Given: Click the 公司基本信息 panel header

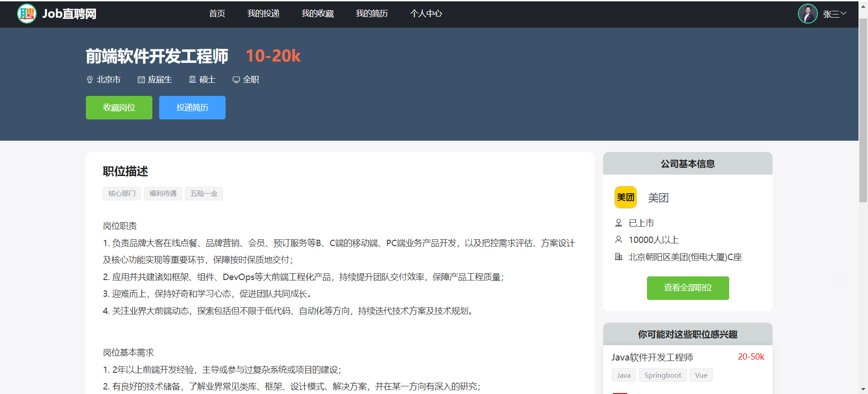Looking at the screenshot, I should tap(688, 164).
